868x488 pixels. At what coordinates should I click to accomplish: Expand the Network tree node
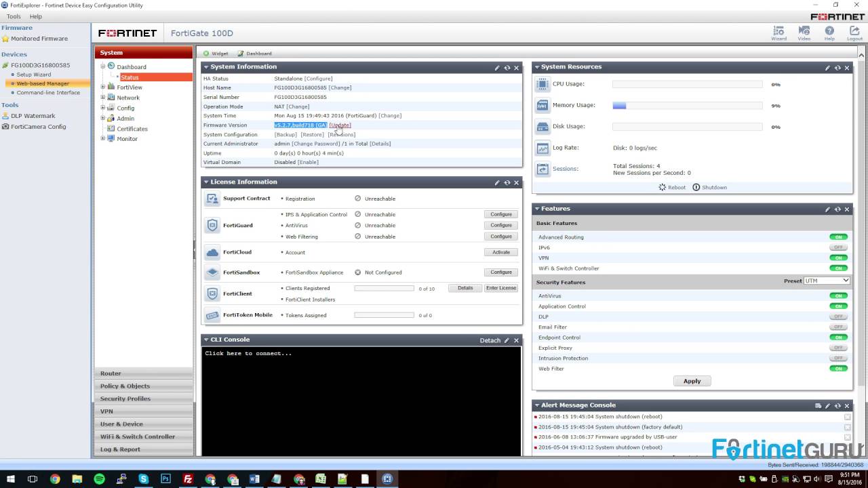[x=103, y=97]
